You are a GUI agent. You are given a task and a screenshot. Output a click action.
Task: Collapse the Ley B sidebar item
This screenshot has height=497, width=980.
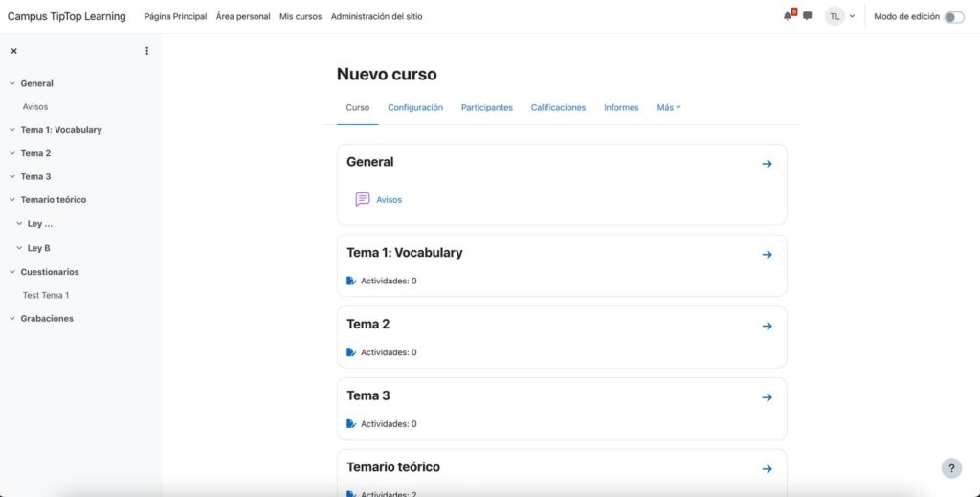click(19, 248)
